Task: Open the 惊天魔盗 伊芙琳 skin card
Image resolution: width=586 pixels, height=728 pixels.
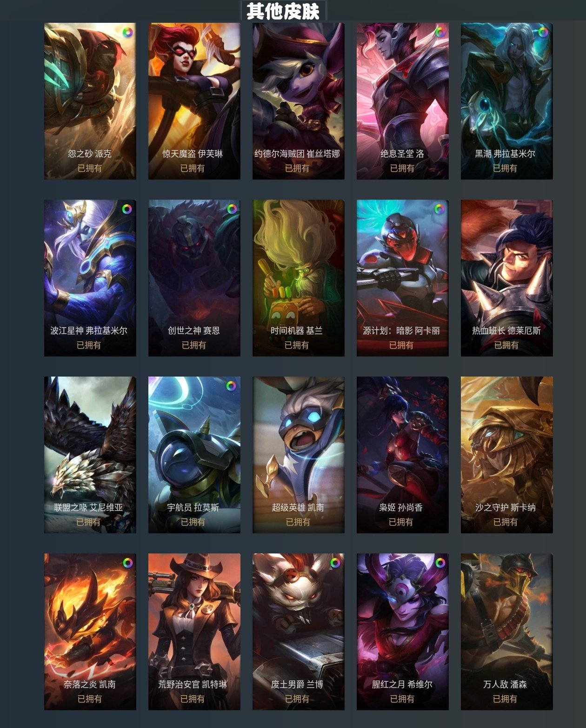Action: coord(194,101)
